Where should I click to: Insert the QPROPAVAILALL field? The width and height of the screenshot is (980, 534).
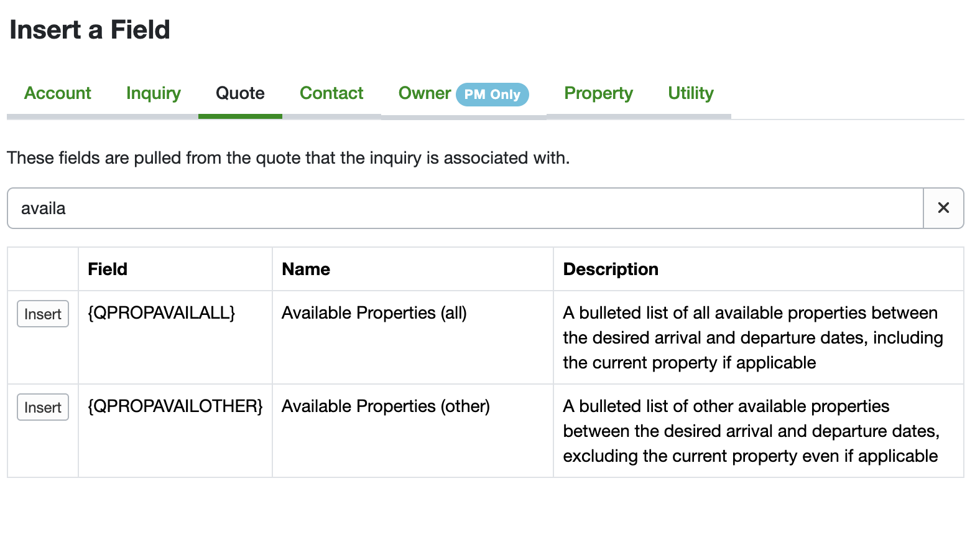pyautogui.click(x=42, y=314)
